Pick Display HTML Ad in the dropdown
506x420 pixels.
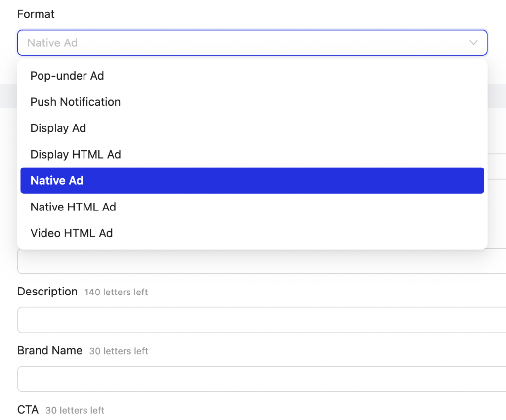click(76, 154)
